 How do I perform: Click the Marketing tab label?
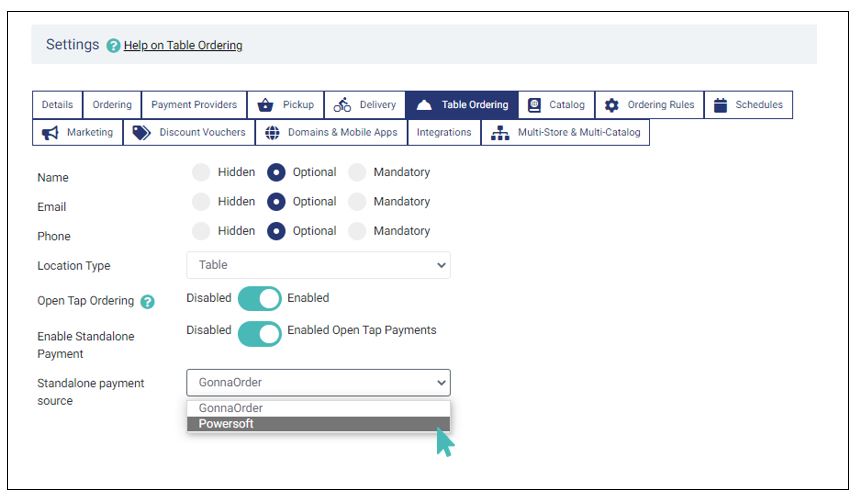click(90, 132)
